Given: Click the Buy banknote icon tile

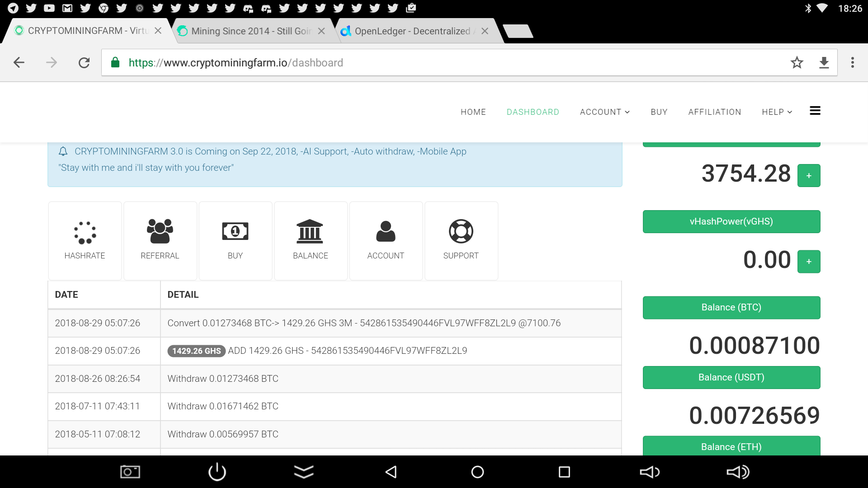Looking at the screenshot, I should 235,240.
